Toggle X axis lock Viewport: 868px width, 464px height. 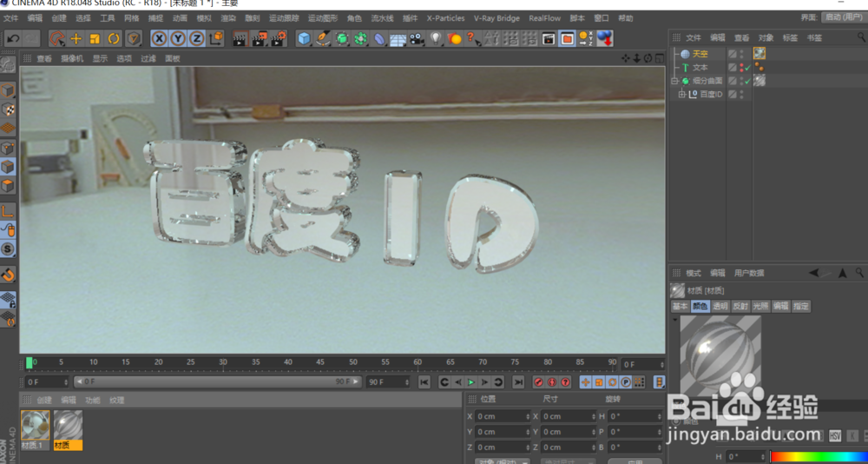pyautogui.click(x=160, y=39)
